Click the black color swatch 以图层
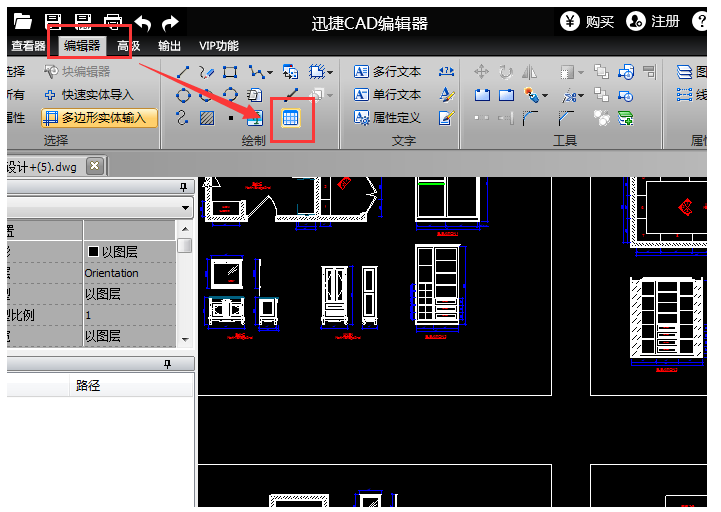 point(93,252)
